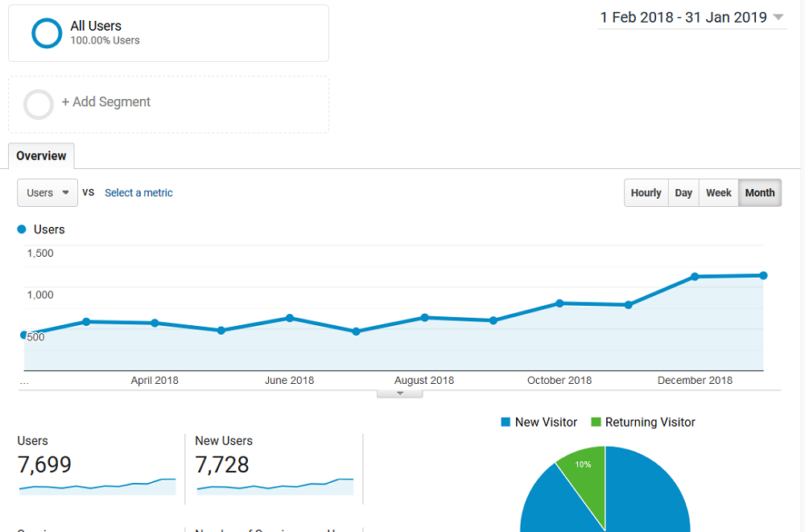
Task: Click the October 2018 data point on chart
Action: (x=559, y=303)
